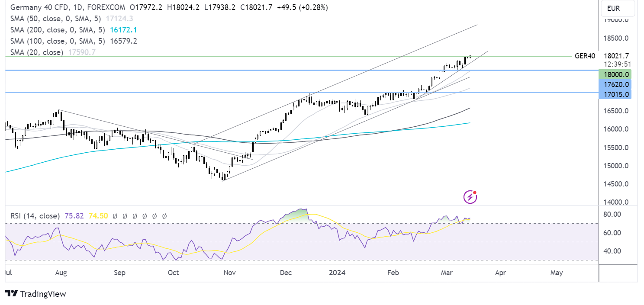Click the 15000.0 price axis label
The image size is (644, 305).
(616, 166)
